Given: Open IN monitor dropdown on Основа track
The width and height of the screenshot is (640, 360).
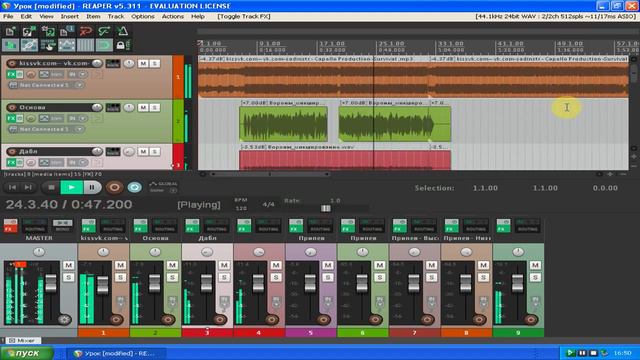Looking at the screenshot, I should click(x=83, y=118).
